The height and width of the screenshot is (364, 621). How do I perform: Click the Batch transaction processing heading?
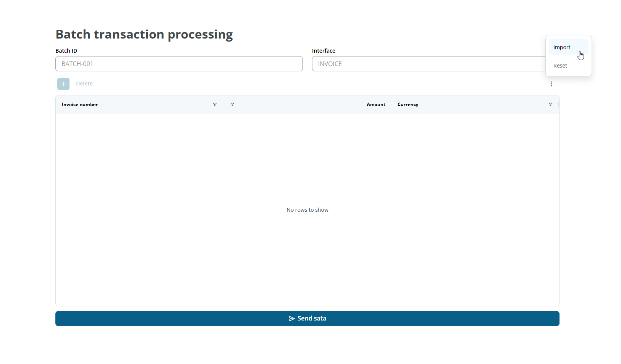coord(144,34)
